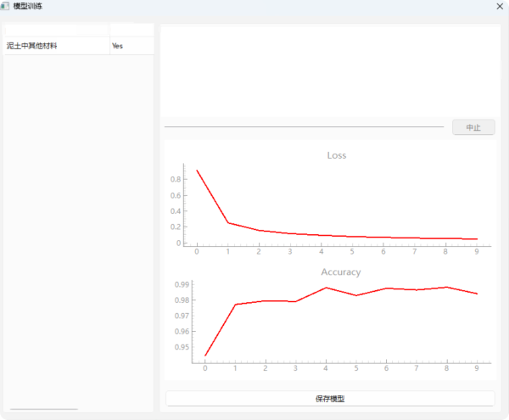Click the Accuracy curve peak at epoch 4
509x420 pixels.
click(327, 288)
